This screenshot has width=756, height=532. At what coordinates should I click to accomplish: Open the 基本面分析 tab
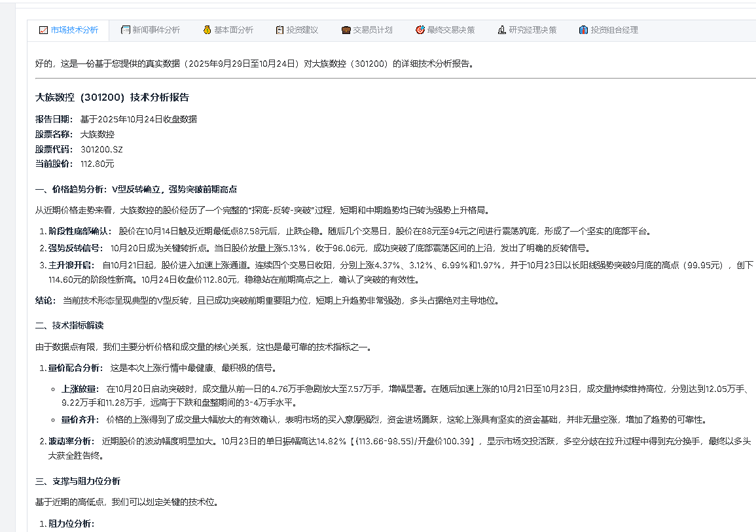click(x=228, y=30)
